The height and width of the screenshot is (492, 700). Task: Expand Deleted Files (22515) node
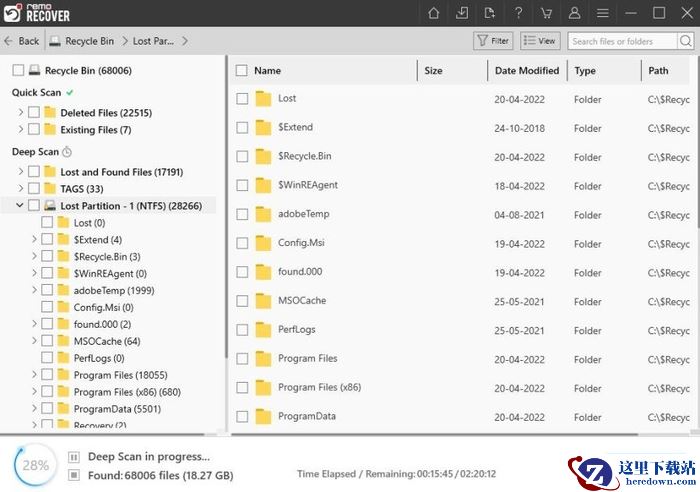21,112
